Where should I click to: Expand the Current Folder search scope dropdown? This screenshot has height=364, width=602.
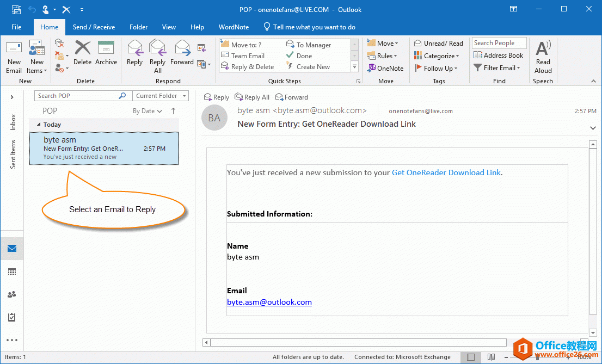coord(161,96)
